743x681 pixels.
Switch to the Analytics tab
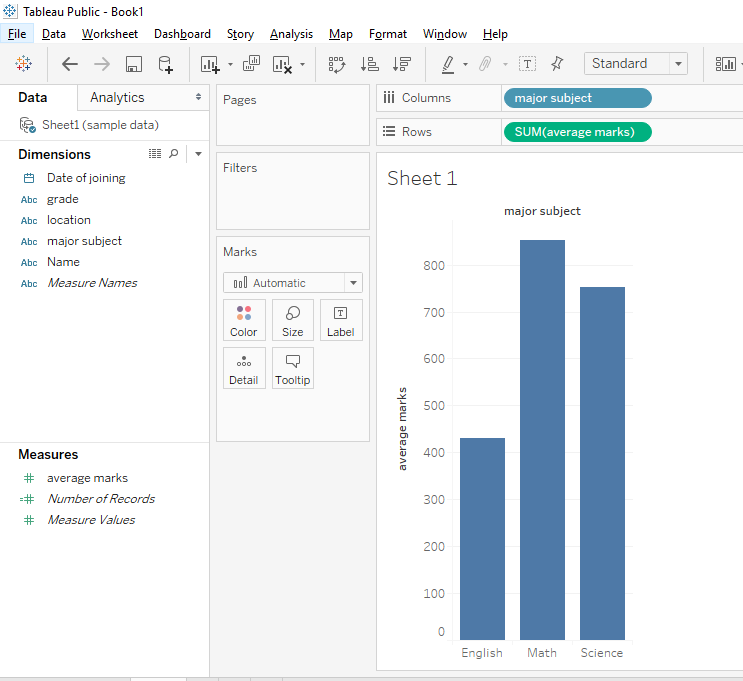[117, 97]
